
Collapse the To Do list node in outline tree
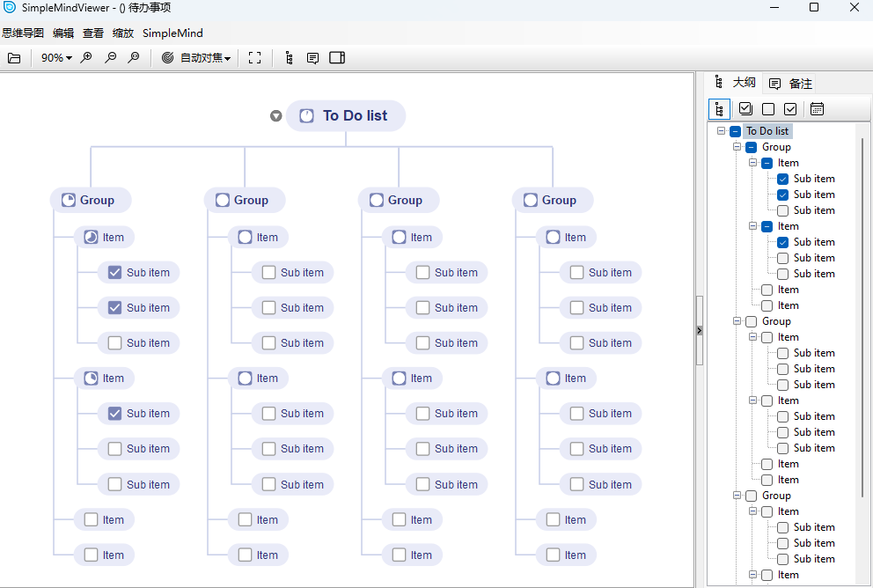point(722,131)
